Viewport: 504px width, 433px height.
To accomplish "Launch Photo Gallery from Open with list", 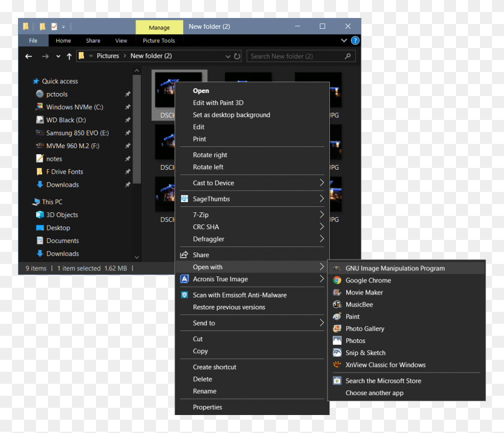I will tap(364, 329).
